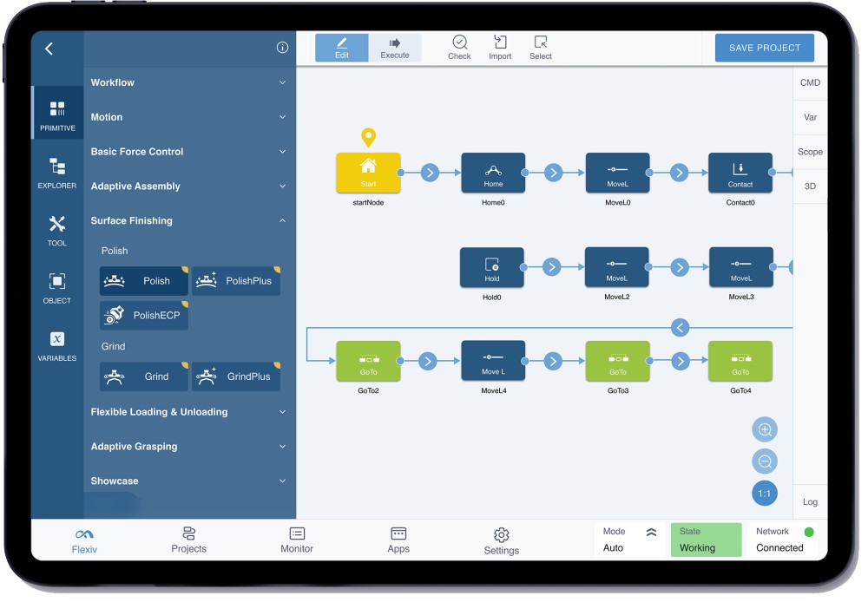868x602 pixels.
Task: Open the VARIABLES panel in the sidebar
Action: [x=56, y=343]
